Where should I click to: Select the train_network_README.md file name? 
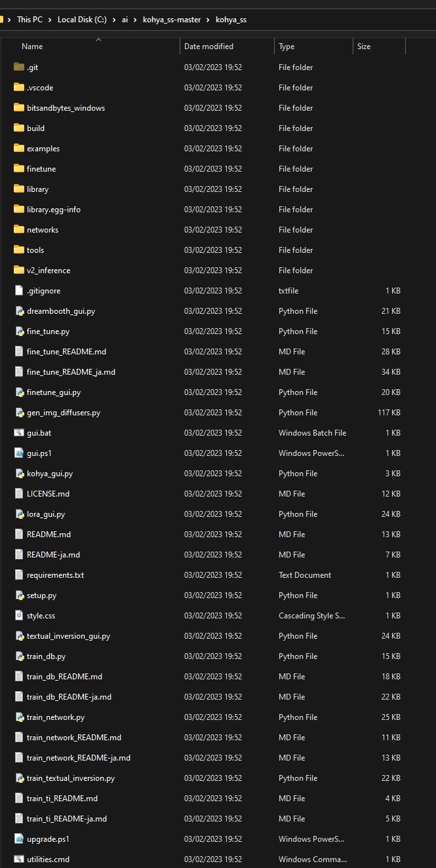pos(74,737)
